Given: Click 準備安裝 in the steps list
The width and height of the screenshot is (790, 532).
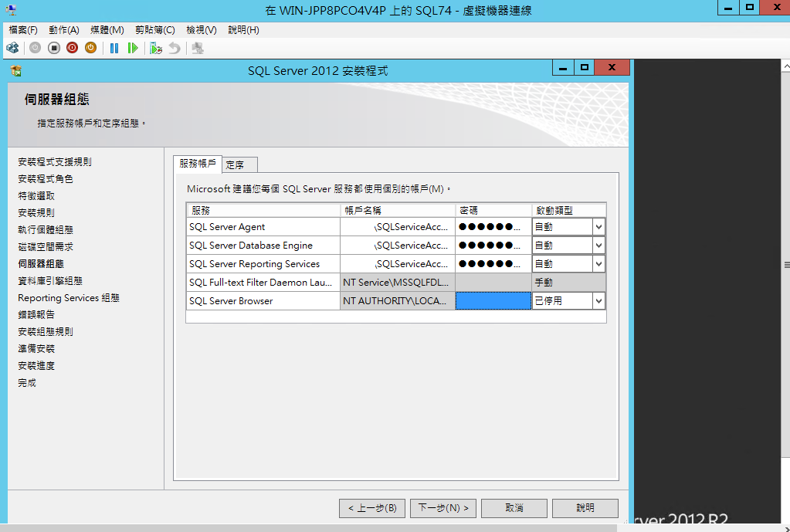Looking at the screenshot, I should tap(36, 349).
